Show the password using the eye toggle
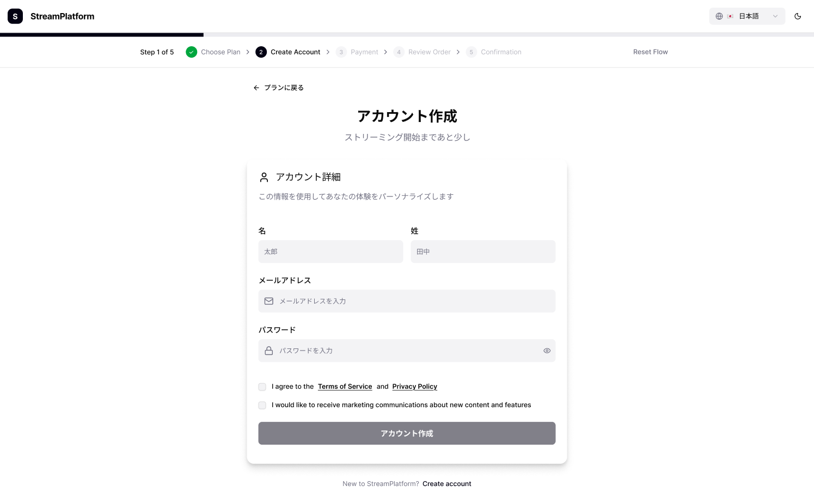This screenshot has width=814, height=504. coord(547,351)
